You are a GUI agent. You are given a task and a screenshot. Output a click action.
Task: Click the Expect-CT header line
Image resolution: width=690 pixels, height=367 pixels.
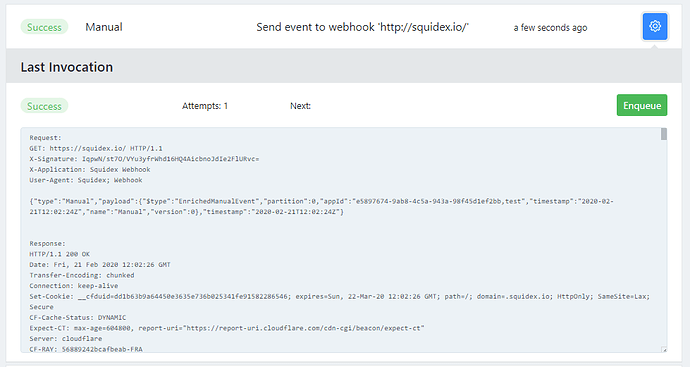click(x=227, y=328)
